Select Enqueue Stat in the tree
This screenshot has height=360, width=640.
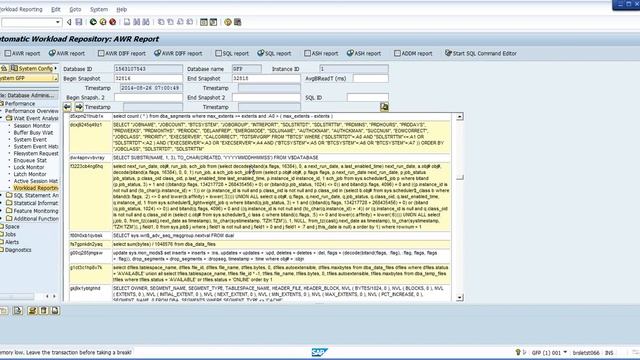click(x=30, y=160)
